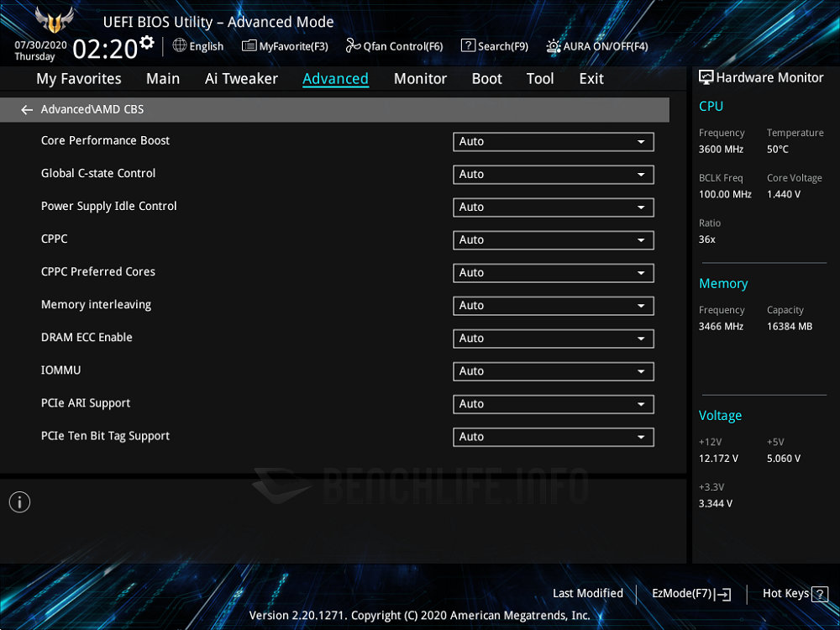Open the Search(F9) question mark icon
The image size is (840, 630).
[468, 46]
